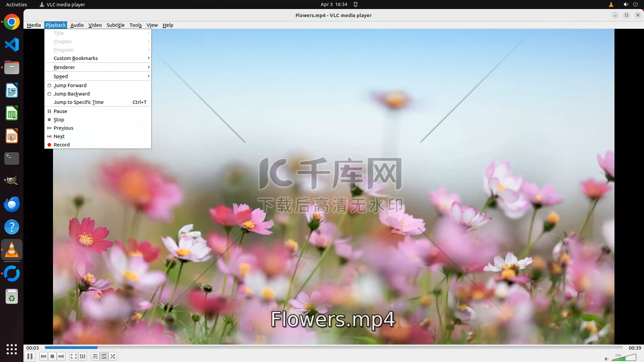
Task: Click the next media button in toolbar
Action: [61, 356]
